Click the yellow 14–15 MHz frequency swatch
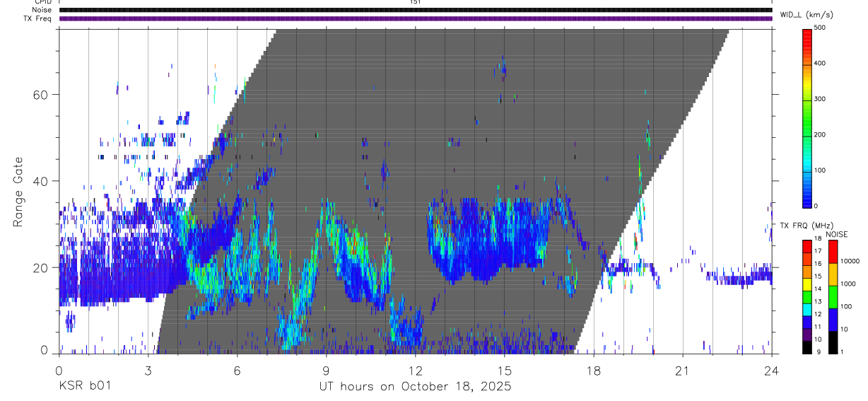This screenshot has height=401, width=868. point(807,284)
